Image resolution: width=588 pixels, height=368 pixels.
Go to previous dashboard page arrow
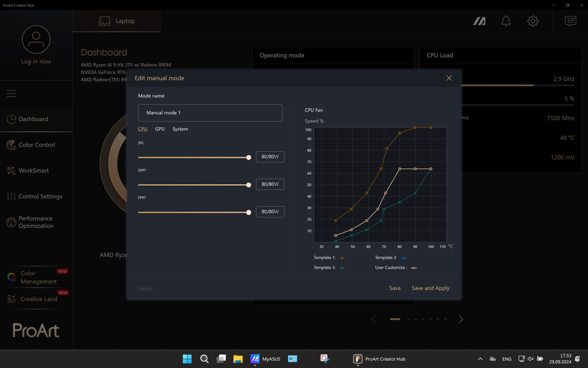[x=373, y=319]
